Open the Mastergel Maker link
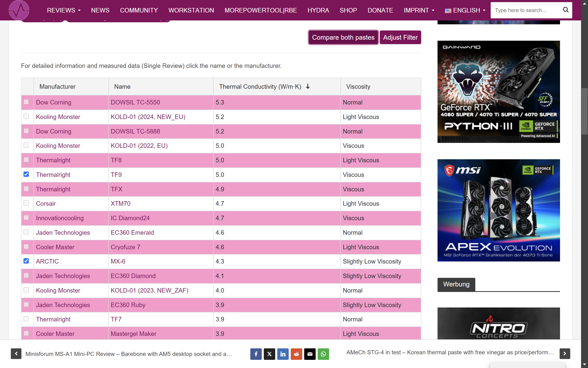The width and height of the screenshot is (588, 368). click(x=133, y=334)
